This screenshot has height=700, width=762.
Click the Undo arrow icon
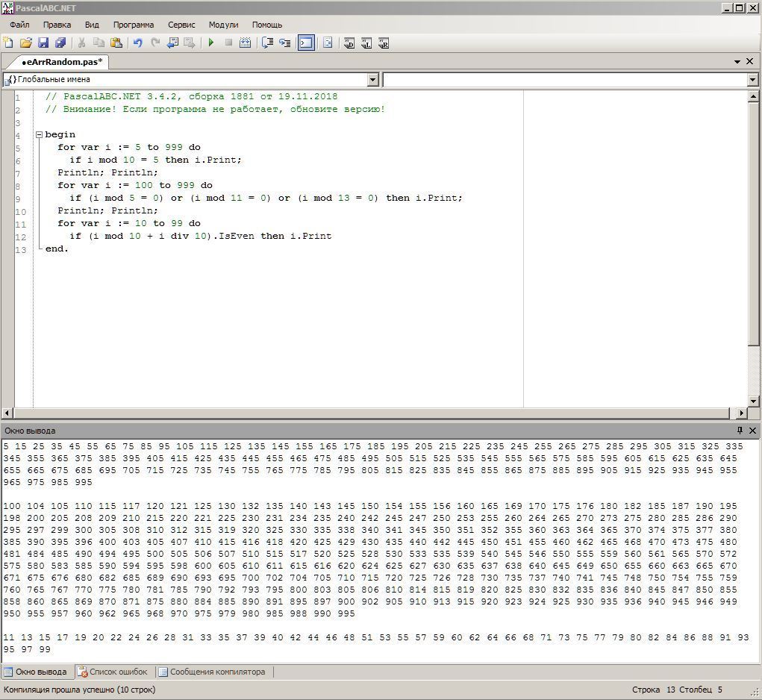(137, 43)
